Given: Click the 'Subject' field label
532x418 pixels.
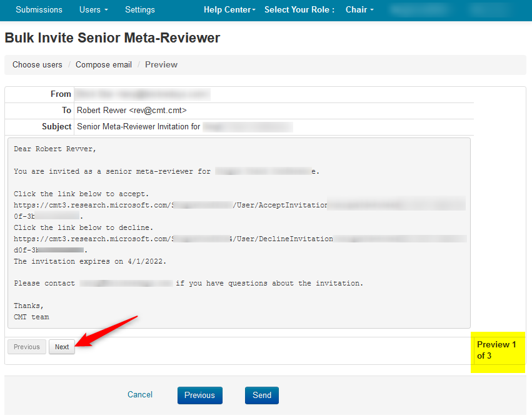Looking at the screenshot, I should click(x=56, y=127).
